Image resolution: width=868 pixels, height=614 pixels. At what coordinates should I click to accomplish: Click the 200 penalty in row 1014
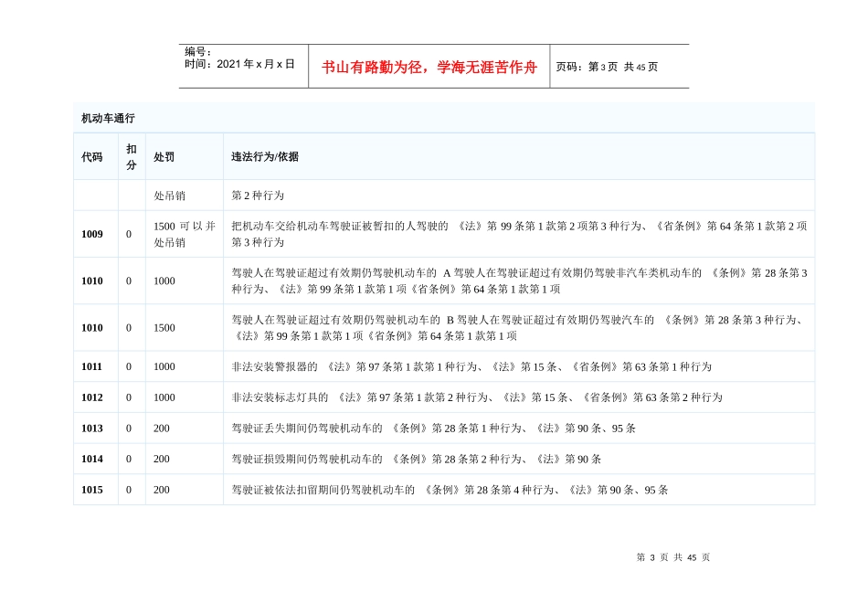coord(162,459)
